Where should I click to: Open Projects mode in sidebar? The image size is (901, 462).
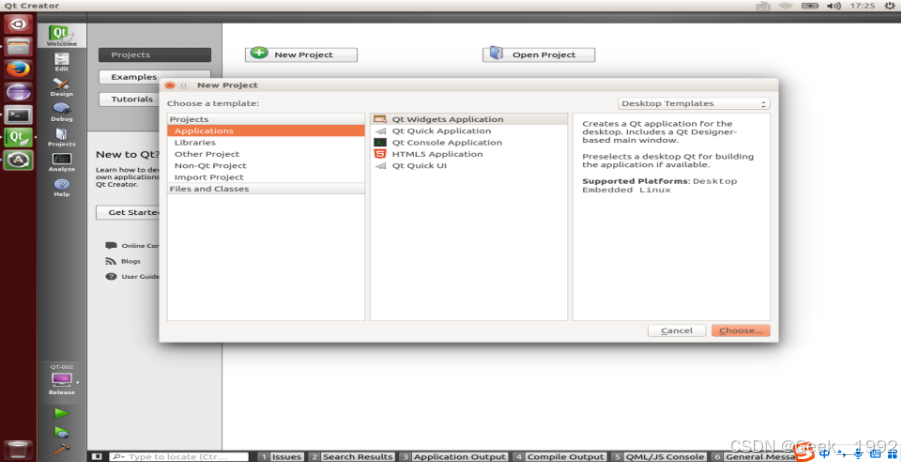pyautogui.click(x=61, y=137)
